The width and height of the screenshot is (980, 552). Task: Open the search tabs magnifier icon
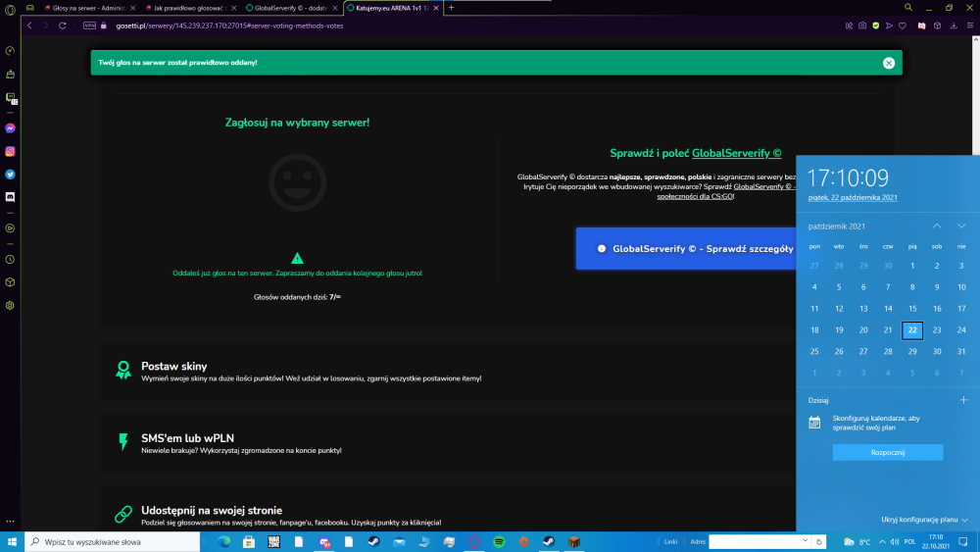(x=908, y=8)
